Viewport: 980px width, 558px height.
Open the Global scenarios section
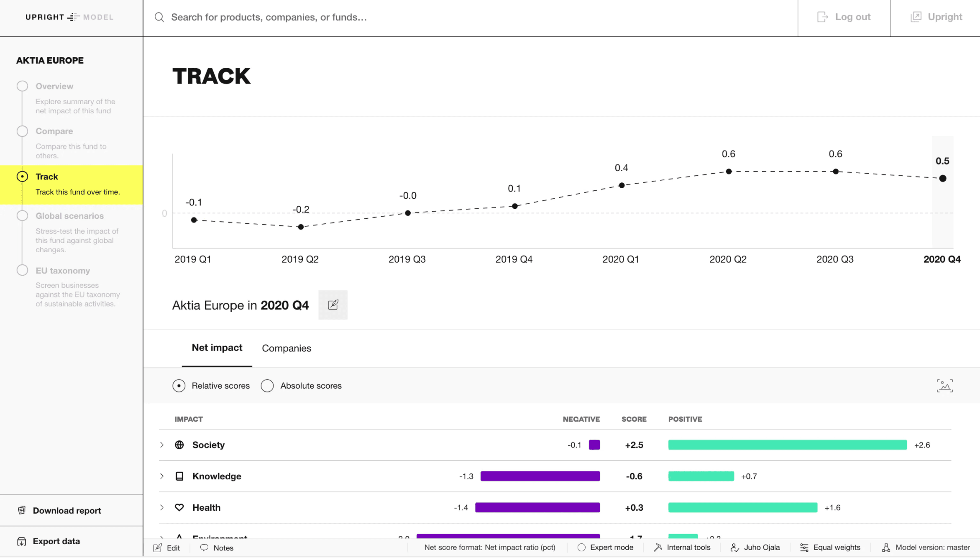pyautogui.click(x=69, y=216)
